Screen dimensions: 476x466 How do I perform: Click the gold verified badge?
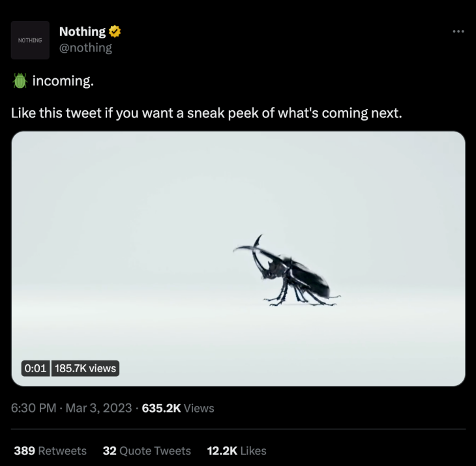pos(115,31)
